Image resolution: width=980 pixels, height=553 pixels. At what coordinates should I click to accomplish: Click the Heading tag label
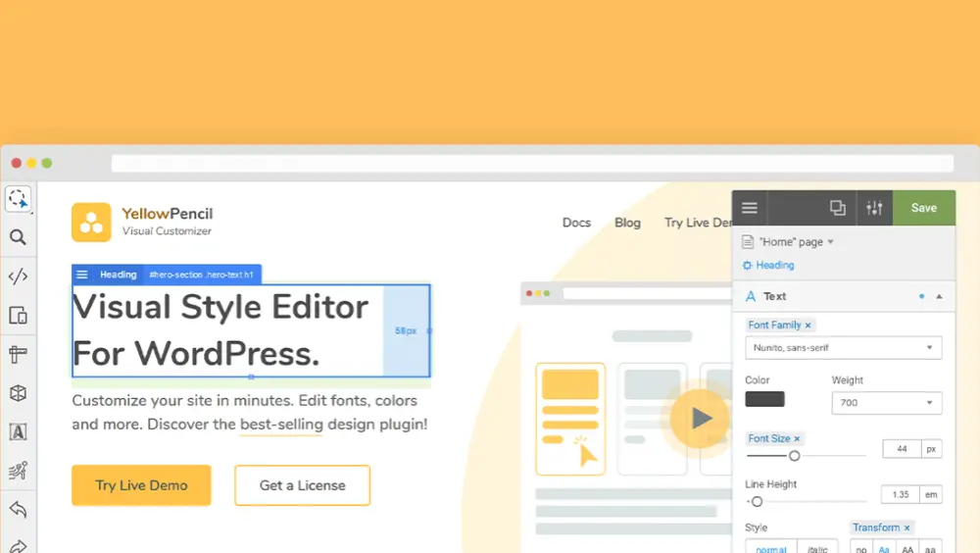(x=119, y=275)
